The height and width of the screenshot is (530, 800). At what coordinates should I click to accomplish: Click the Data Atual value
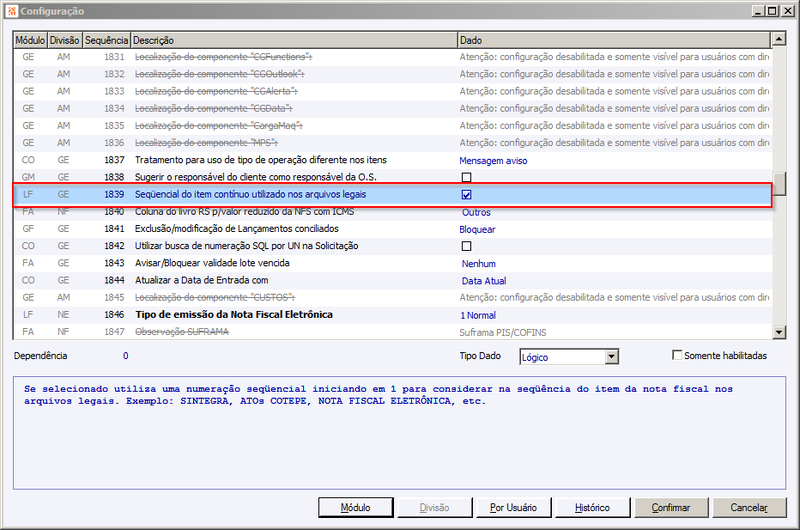point(484,281)
